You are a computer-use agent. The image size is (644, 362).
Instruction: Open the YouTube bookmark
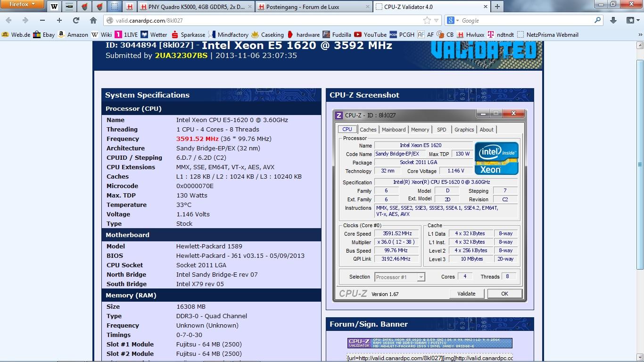click(x=371, y=34)
